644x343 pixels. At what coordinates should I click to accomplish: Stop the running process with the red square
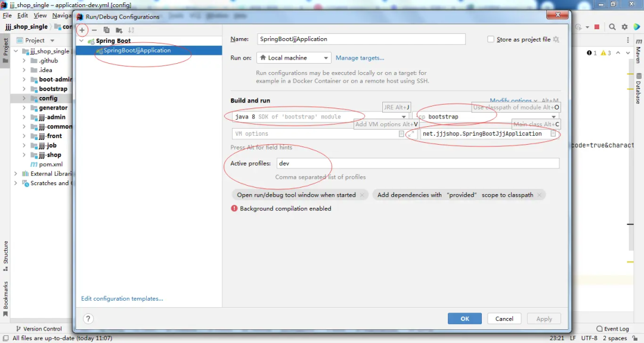[597, 27]
